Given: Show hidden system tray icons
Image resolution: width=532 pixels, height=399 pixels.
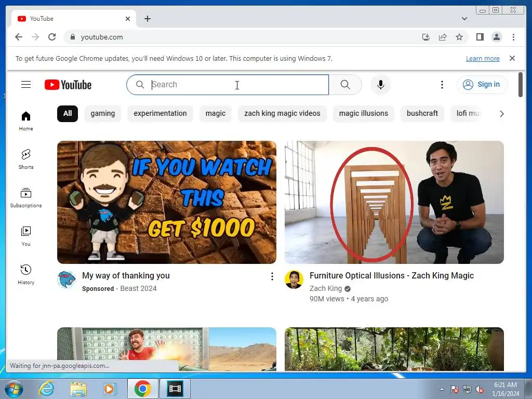Looking at the screenshot, I should pyautogui.click(x=442, y=389).
